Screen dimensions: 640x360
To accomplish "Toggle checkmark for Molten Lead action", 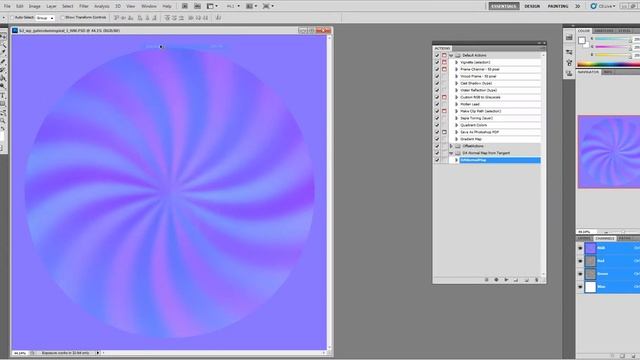I will click(437, 104).
